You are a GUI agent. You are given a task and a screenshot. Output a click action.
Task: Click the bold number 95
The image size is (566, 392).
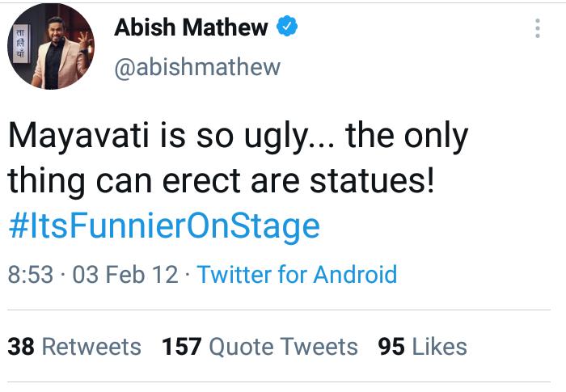[x=391, y=347]
